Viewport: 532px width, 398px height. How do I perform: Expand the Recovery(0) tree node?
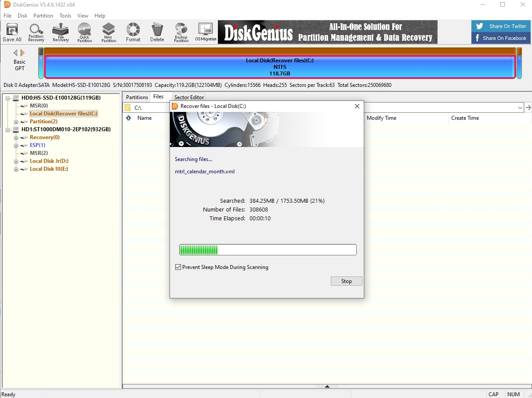pyautogui.click(x=16, y=137)
